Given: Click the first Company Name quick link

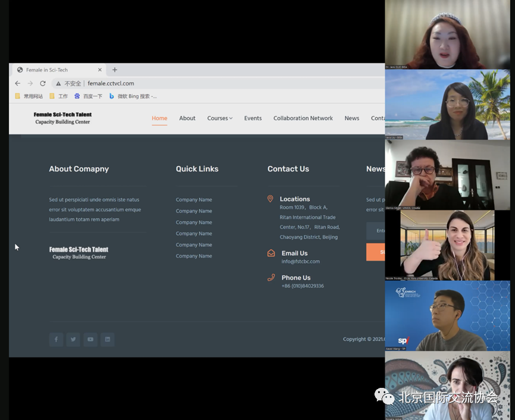Looking at the screenshot, I should (x=193, y=200).
